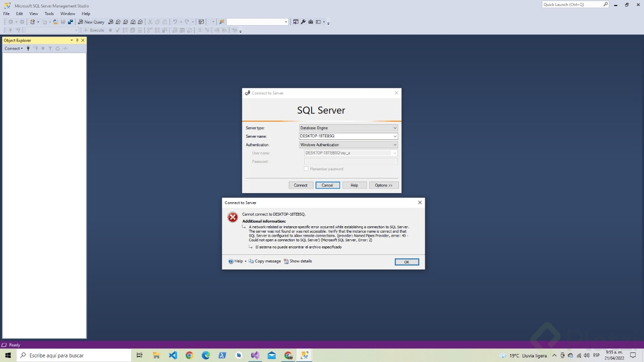Open the View menu

(34, 14)
